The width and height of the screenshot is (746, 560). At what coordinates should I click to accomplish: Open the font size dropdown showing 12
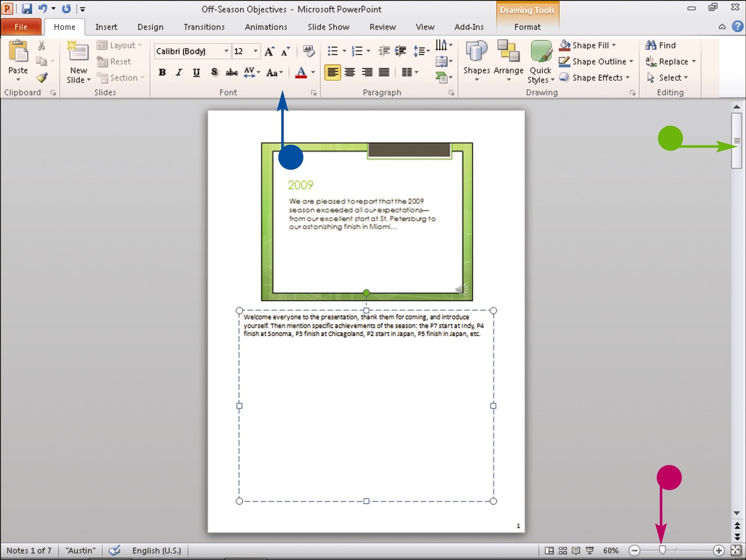[x=255, y=51]
